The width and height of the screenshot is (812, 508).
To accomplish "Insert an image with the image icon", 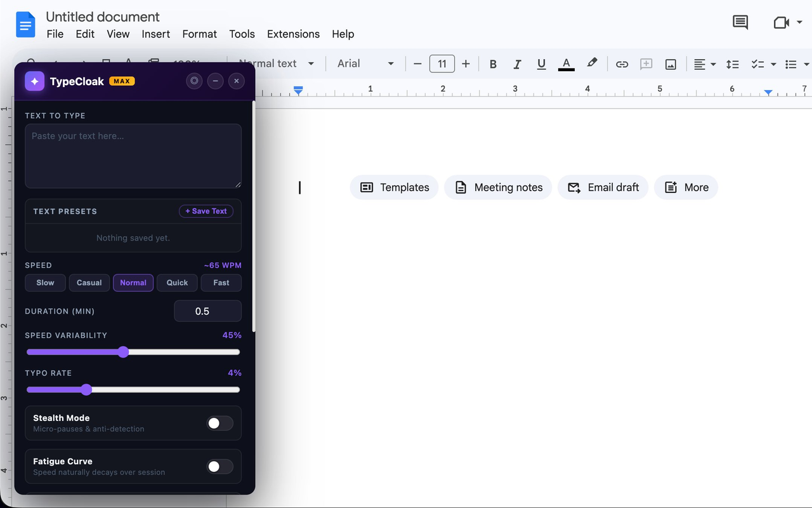I will point(671,63).
